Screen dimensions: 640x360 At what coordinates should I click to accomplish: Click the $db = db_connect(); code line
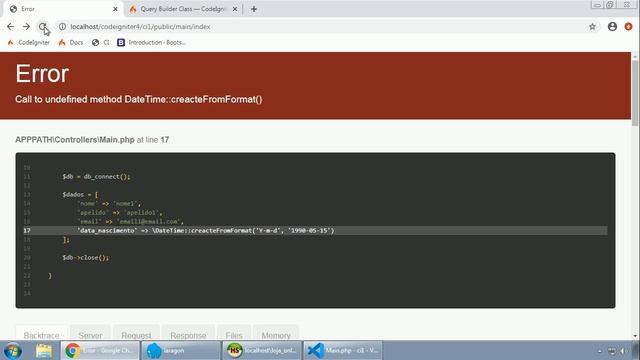pos(96,177)
